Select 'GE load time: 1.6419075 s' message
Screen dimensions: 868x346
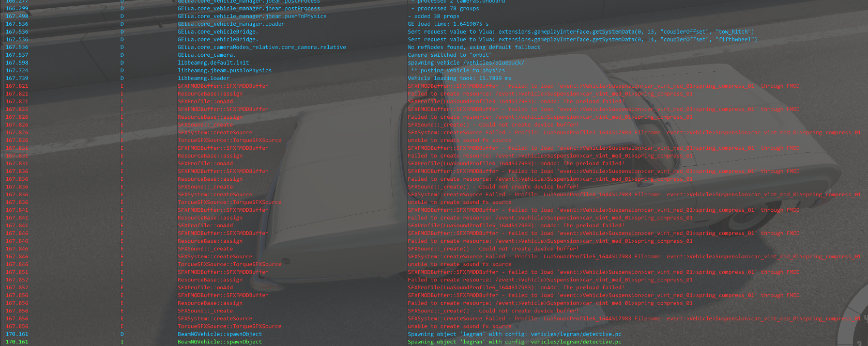click(448, 24)
